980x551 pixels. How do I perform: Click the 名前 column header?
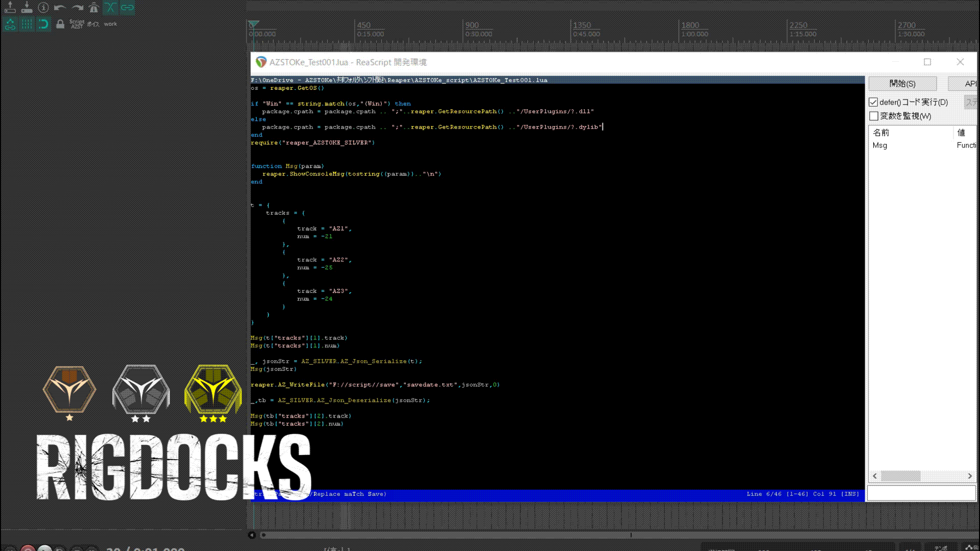click(881, 133)
